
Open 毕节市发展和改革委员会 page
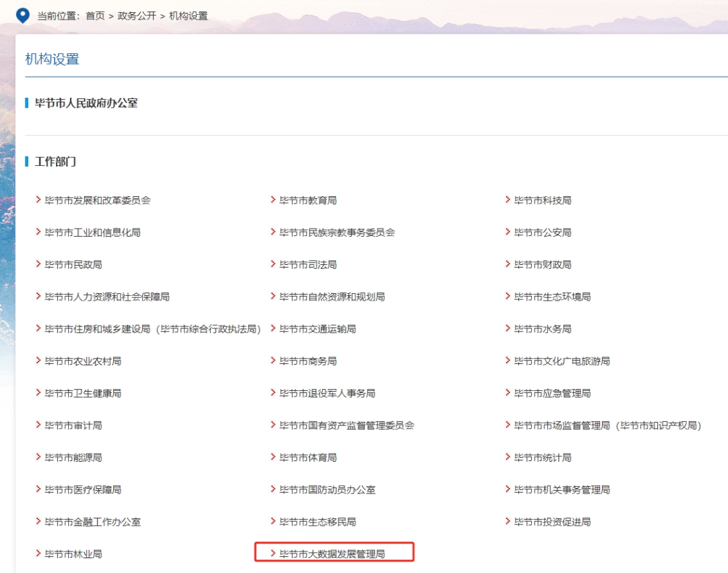click(x=98, y=200)
